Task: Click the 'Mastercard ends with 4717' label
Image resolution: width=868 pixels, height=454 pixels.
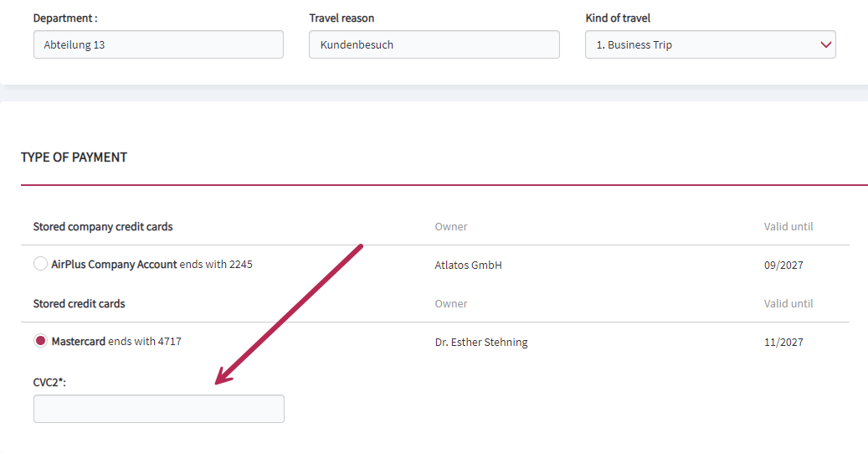Action: [x=116, y=342]
